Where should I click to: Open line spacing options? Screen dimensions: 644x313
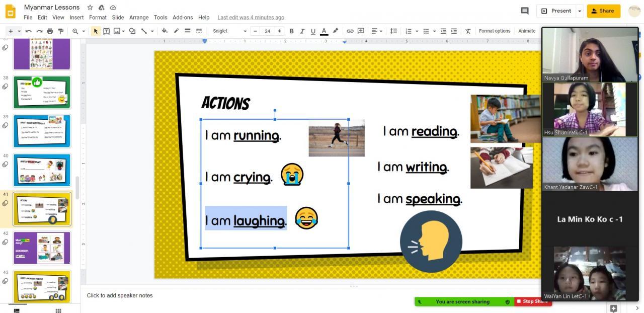click(x=393, y=31)
